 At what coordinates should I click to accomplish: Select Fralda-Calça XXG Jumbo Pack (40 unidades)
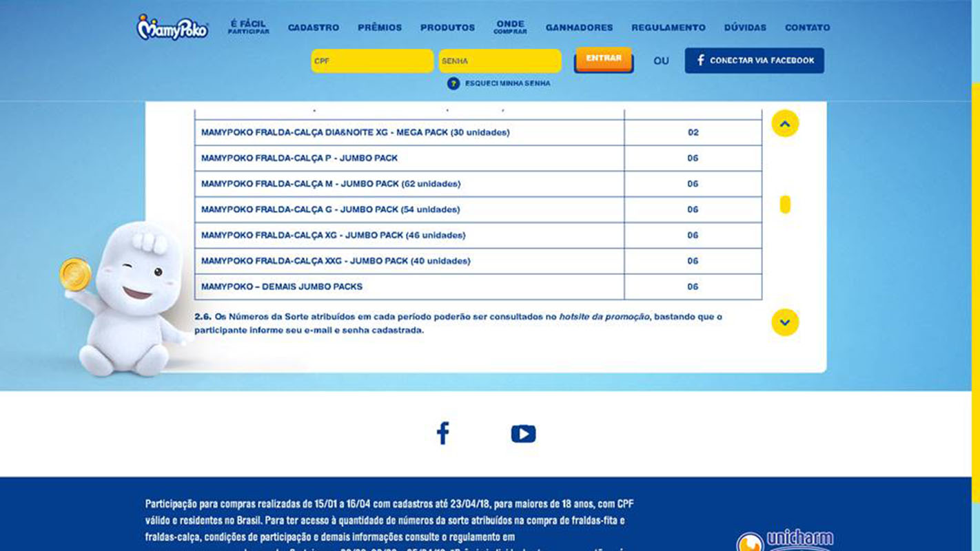[478, 261]
